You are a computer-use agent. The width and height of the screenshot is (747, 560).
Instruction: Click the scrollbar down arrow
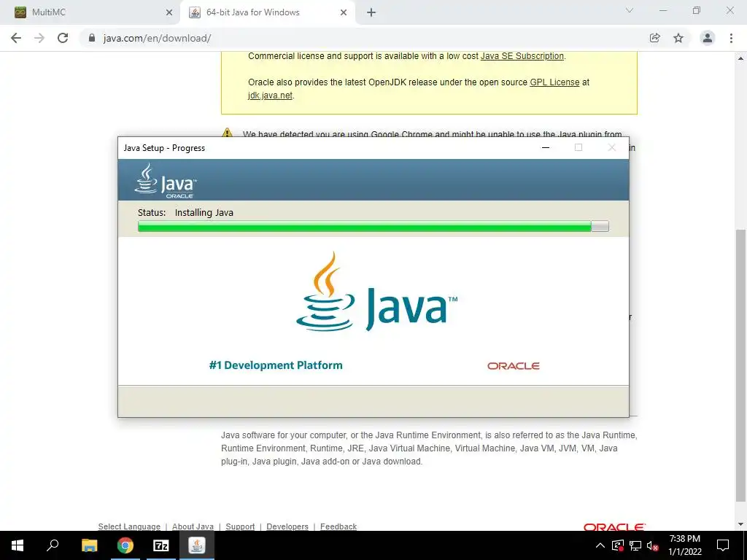point(740,524)
